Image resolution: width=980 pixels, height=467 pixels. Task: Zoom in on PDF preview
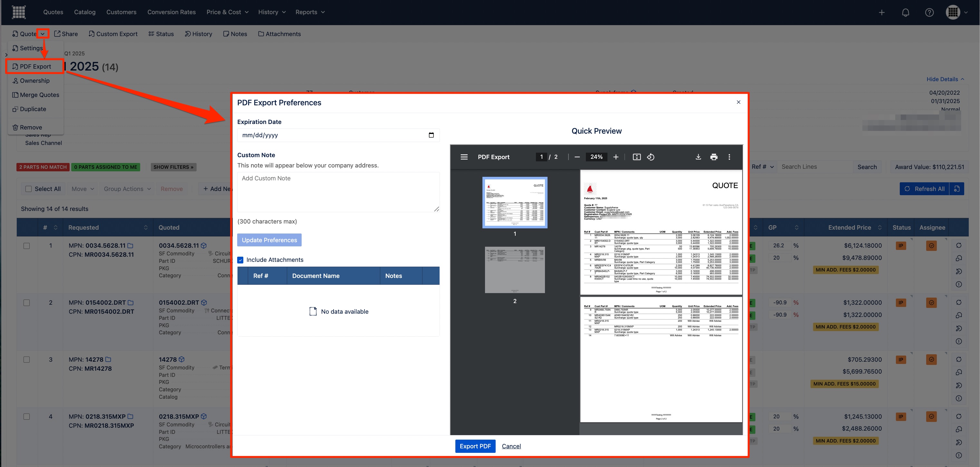[x=616, y=157]
